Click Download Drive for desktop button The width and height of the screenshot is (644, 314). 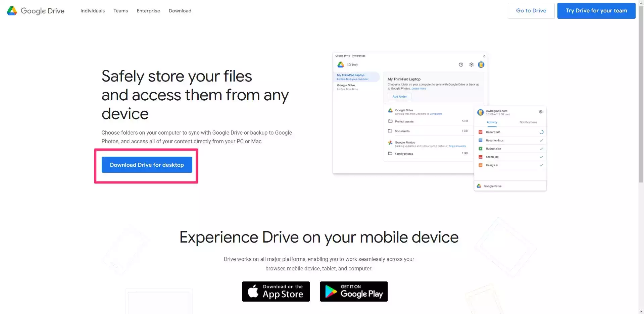(147, 165)
